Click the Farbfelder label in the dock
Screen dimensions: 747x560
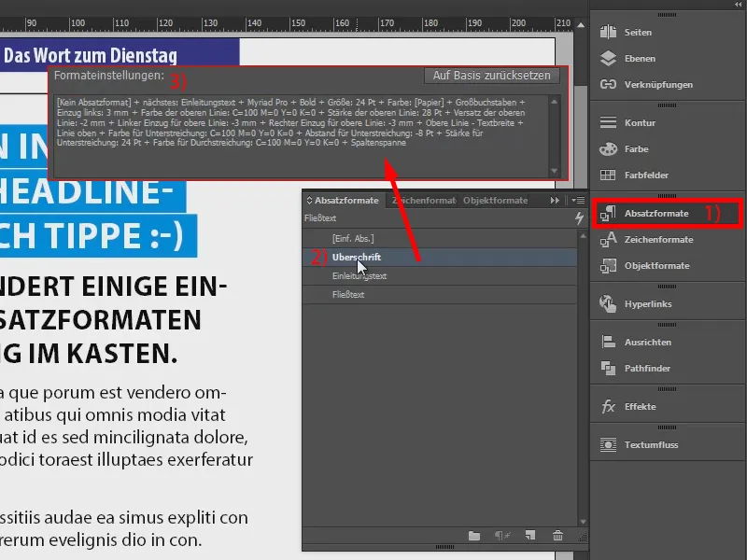[646, 175]
